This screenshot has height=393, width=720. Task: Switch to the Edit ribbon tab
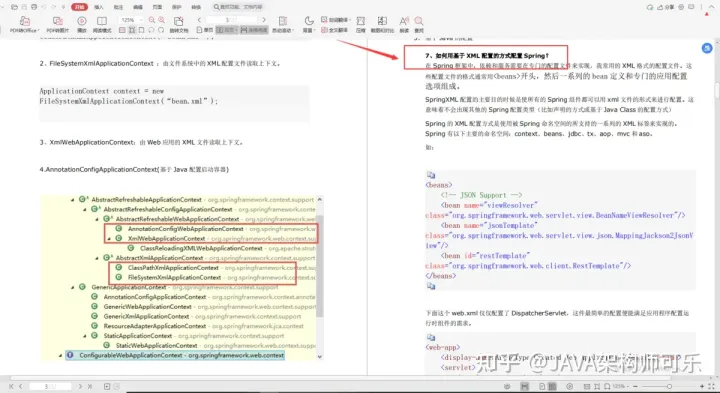(x=137, y=7)
